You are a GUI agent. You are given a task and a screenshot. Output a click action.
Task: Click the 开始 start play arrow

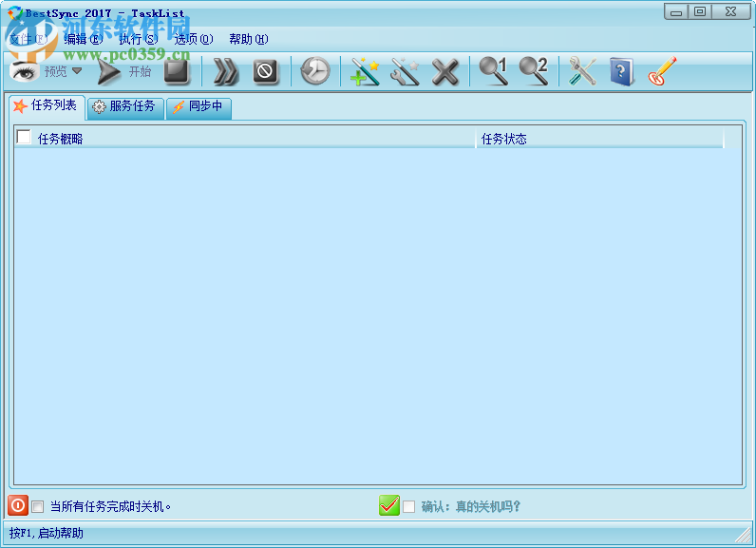coord(108,72)
